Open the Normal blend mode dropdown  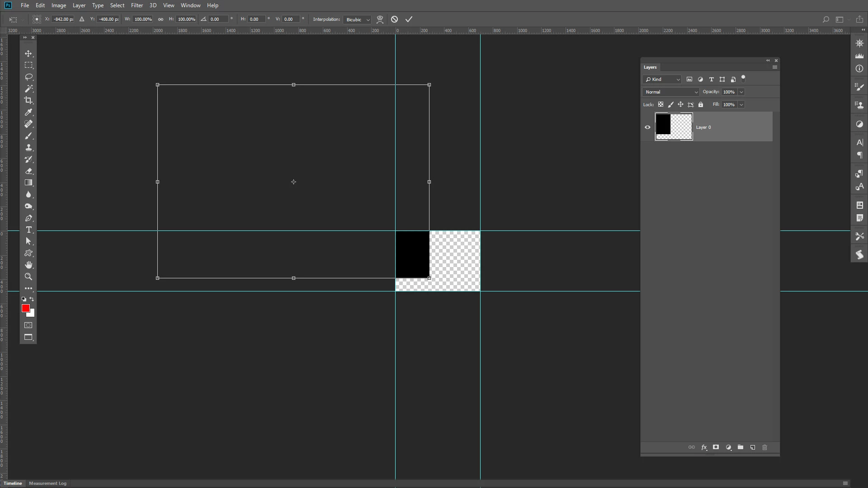(671, 92)
